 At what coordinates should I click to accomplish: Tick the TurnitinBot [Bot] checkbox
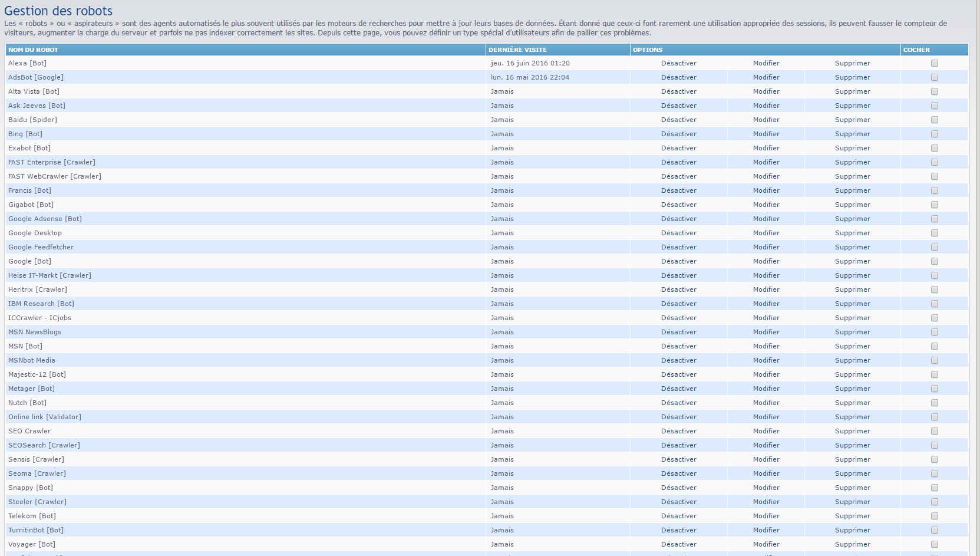(x=935, y=530)
